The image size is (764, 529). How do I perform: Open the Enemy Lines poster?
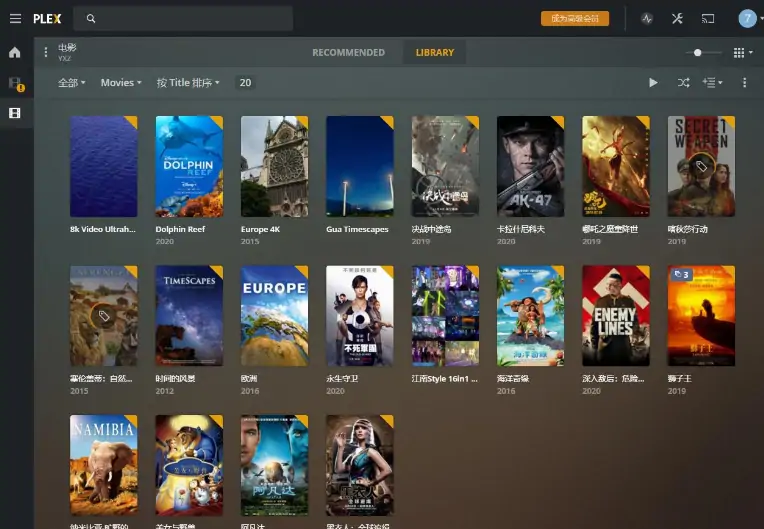pos(615,316)
